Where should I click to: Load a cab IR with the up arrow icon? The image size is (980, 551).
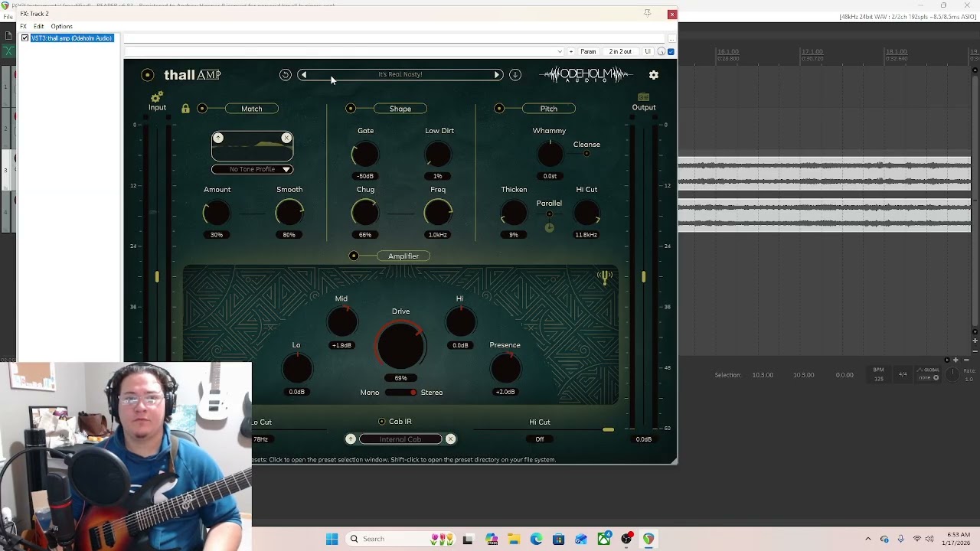click(x=351, y=439)
